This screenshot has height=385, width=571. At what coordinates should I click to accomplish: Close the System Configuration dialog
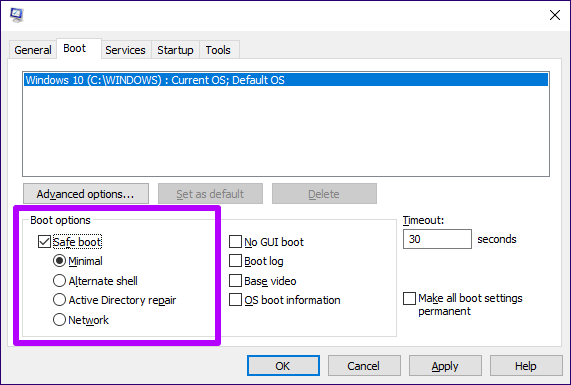(x=555, y=15)
